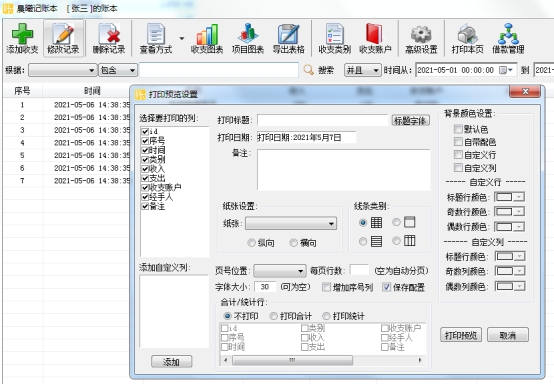This screenshot has height=385, width=554.
Task: Click the 添加 custom column button
Action: [171, 362]
